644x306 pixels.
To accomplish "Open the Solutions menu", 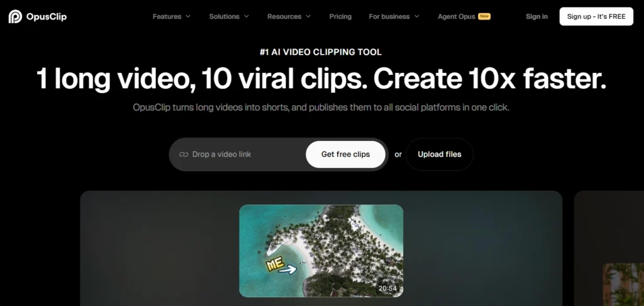I will click(224, 16).
